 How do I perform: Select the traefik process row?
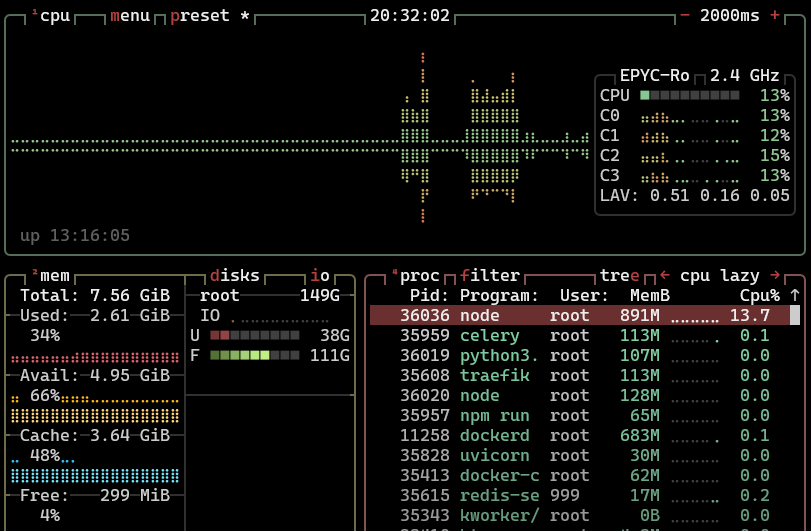click(x=580, y=375)
